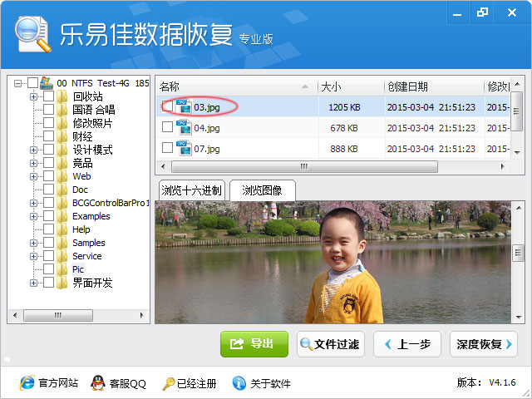
Task: Click the info icon for 关于软件
Action: tap(239, 383)
